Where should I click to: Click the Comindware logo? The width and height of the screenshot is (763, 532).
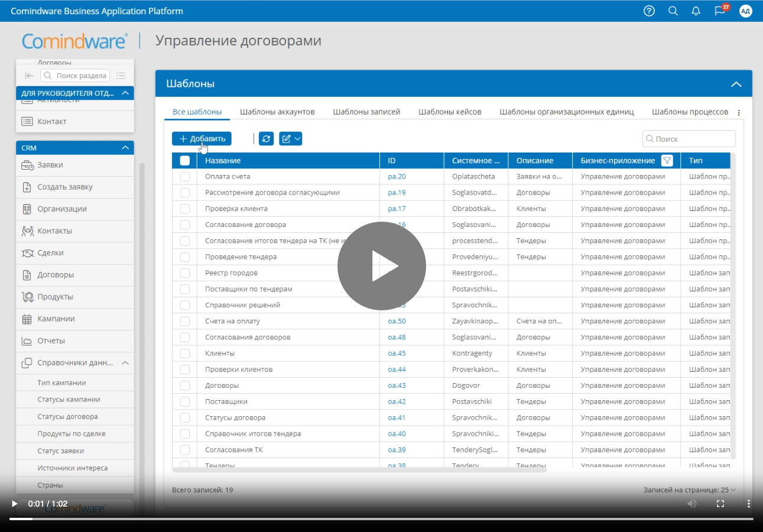[75, 41]
